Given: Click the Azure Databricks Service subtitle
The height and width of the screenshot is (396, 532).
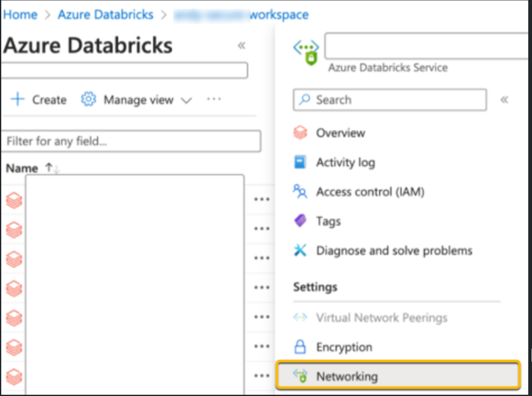Looking at the screenshot, I should click(388, 67).
